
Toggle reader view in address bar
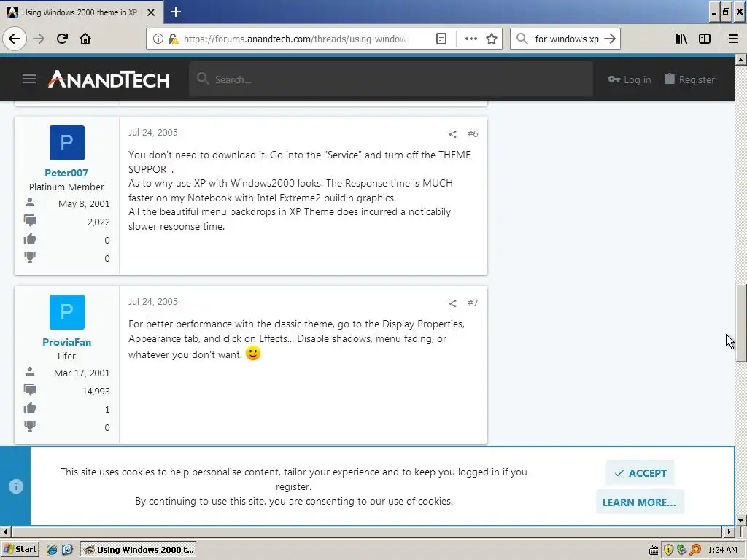441,39
